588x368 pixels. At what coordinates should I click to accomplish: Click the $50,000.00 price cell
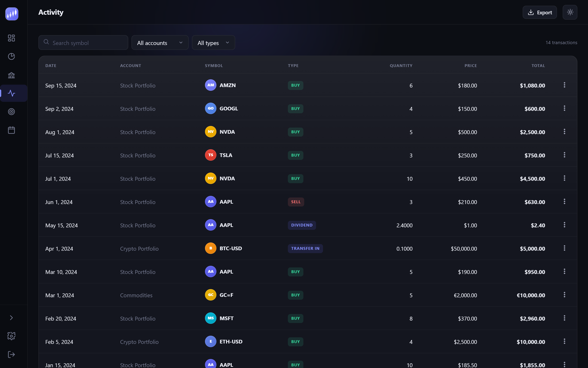[464, 249]
